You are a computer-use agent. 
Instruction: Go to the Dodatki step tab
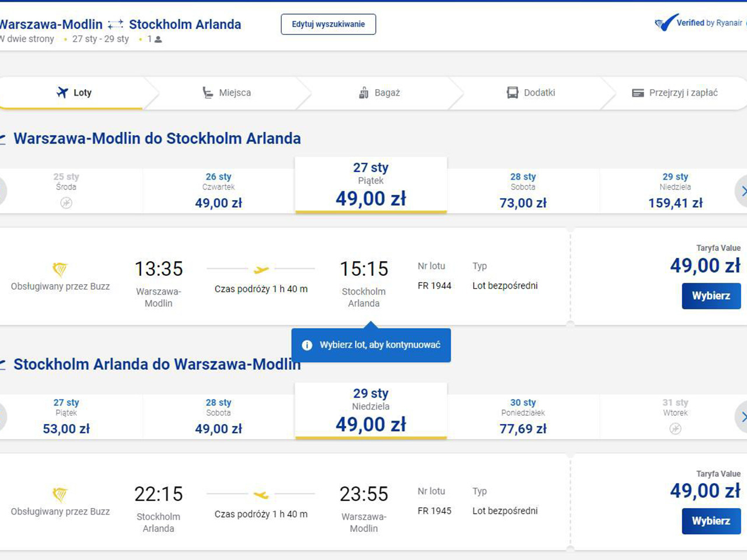click(531, 93)
